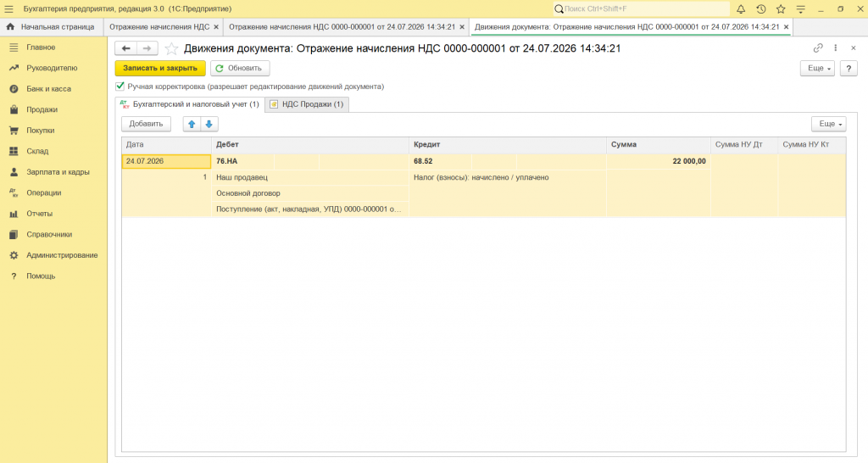Switch to Отражение начисления НДС list tab

coord(159,26)
